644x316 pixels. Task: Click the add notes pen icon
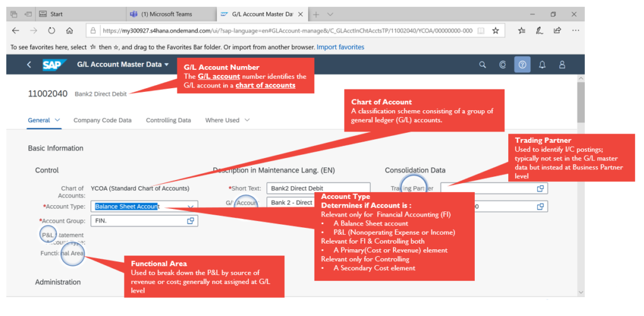(x=540, y=30)
